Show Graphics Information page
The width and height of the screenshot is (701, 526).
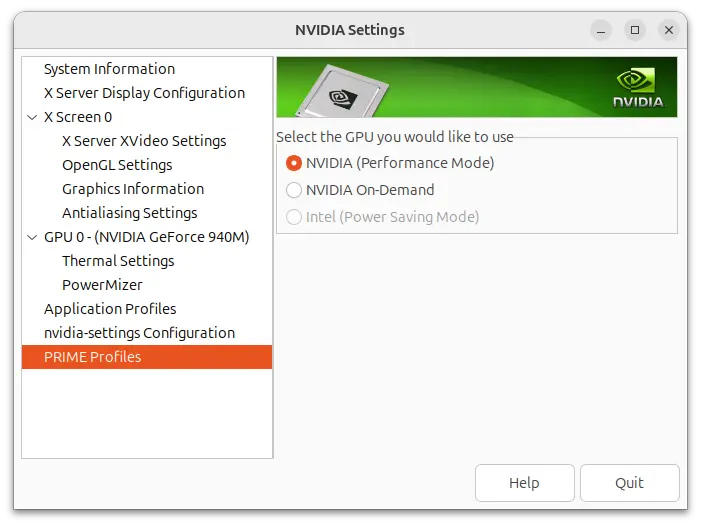click(x=133, y=189)
